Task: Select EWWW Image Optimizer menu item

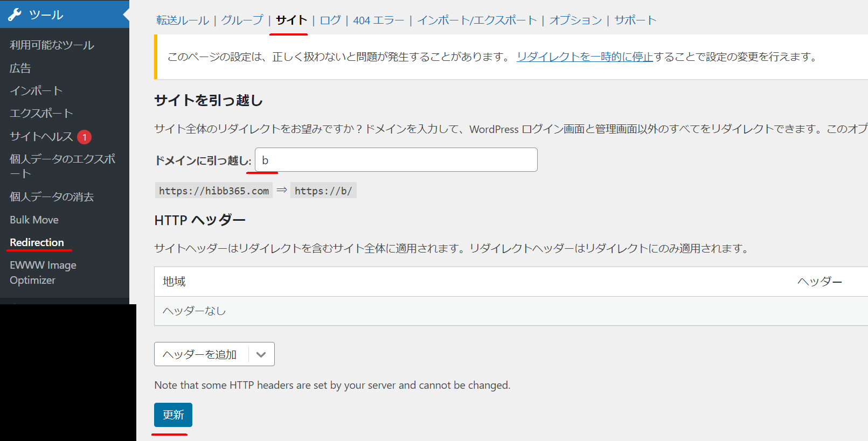Action: click(43, 272)
